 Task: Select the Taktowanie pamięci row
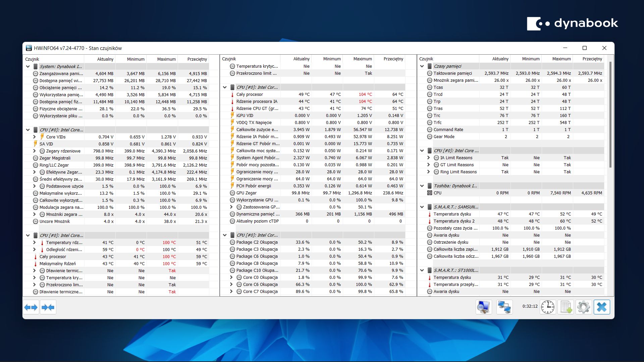point(452,73)
